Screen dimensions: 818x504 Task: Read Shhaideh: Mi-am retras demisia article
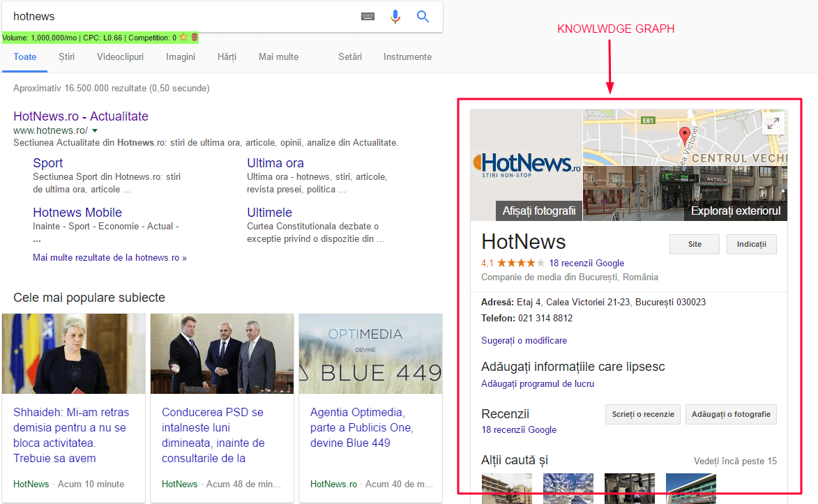71,435
